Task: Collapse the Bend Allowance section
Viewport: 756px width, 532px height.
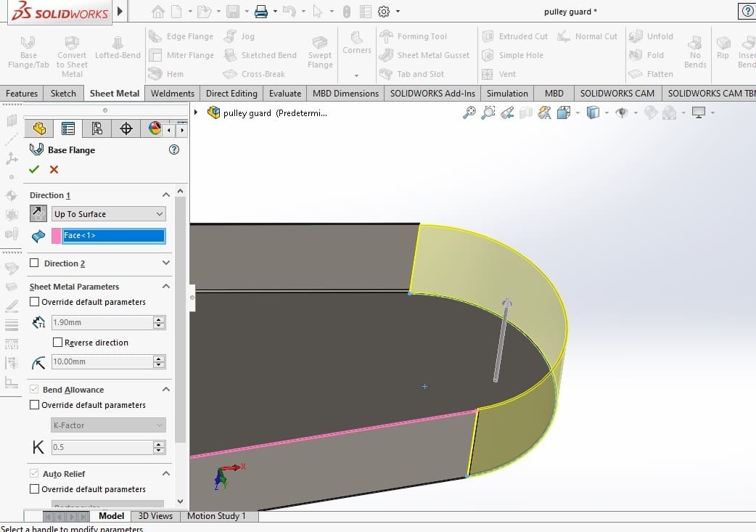Action: click(x=166, y=389)
